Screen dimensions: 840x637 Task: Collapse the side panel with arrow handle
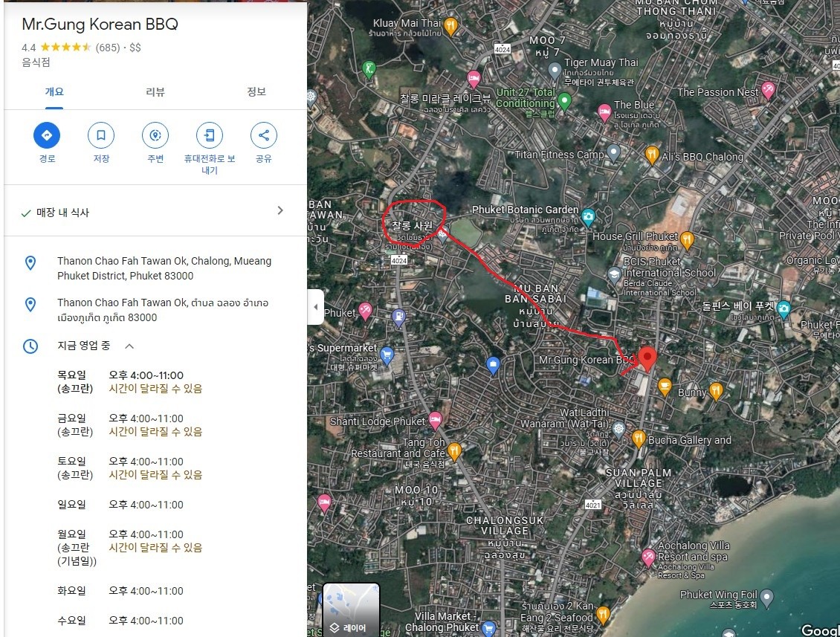pyautogui.click(x=315, y=307)
